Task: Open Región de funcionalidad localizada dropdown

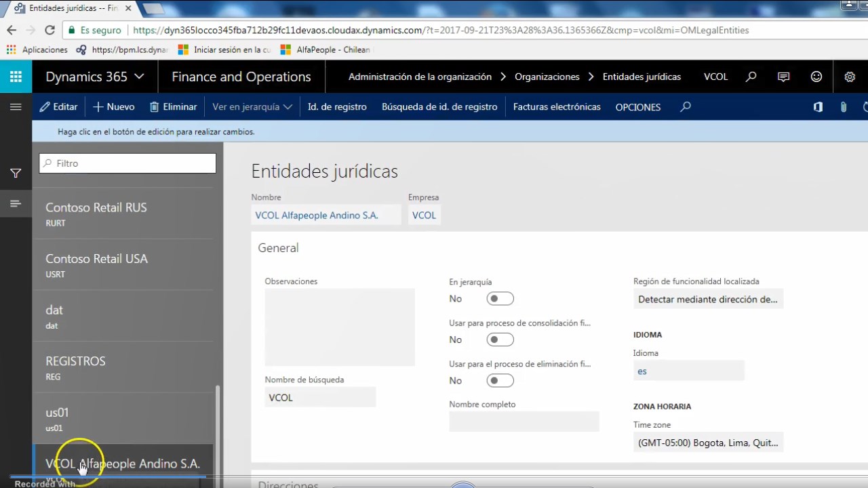Action: (x=708, y=299)
